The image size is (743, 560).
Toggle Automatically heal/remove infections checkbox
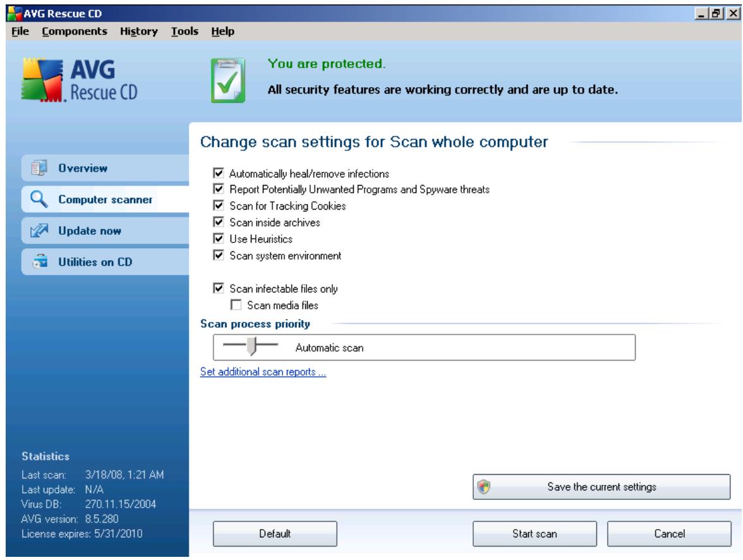pyautogui.click(x=219, y=173)
